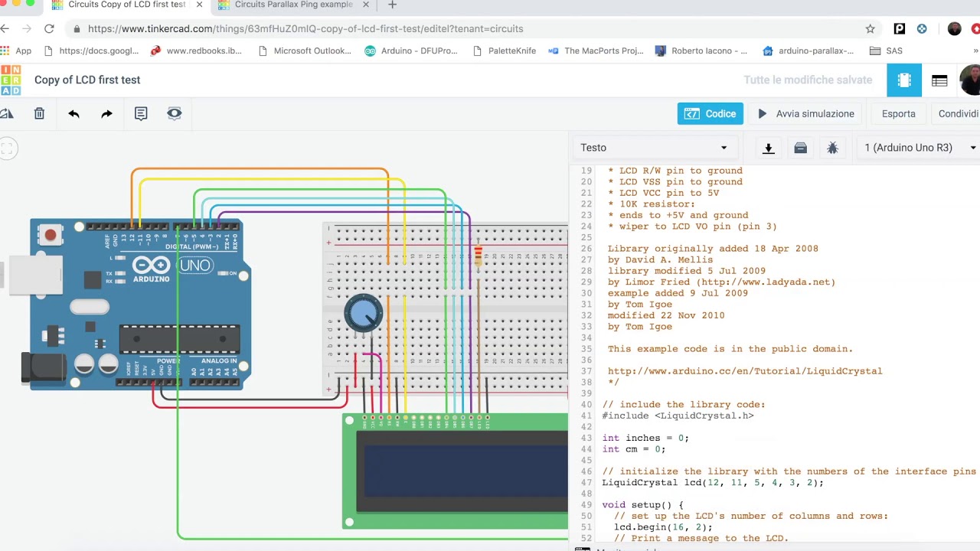Screen dimensions: 980x551
Task: Toggle notes visibility eye icon
Action: (175, 113)
